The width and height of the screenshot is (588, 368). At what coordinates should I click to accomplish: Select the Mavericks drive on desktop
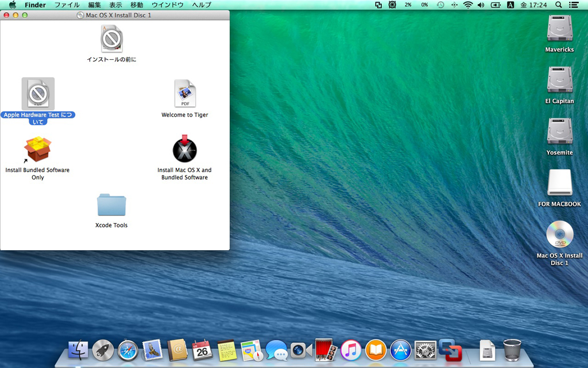coord(559,28)
